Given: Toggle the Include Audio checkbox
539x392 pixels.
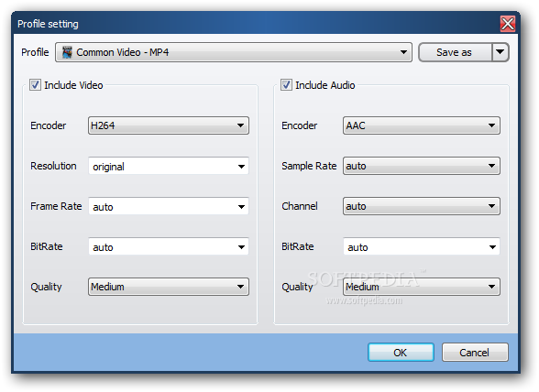Looking at the screenshot, I should point(286,84).
